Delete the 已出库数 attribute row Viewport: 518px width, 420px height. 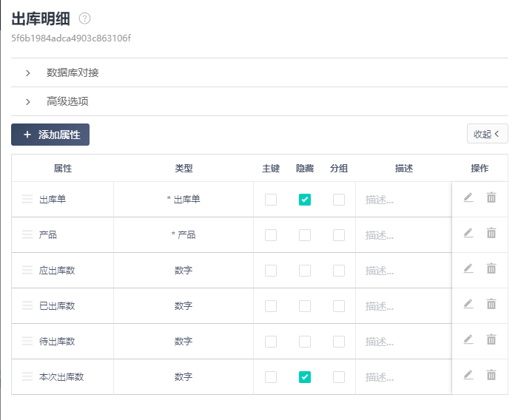tap(491, 304)
